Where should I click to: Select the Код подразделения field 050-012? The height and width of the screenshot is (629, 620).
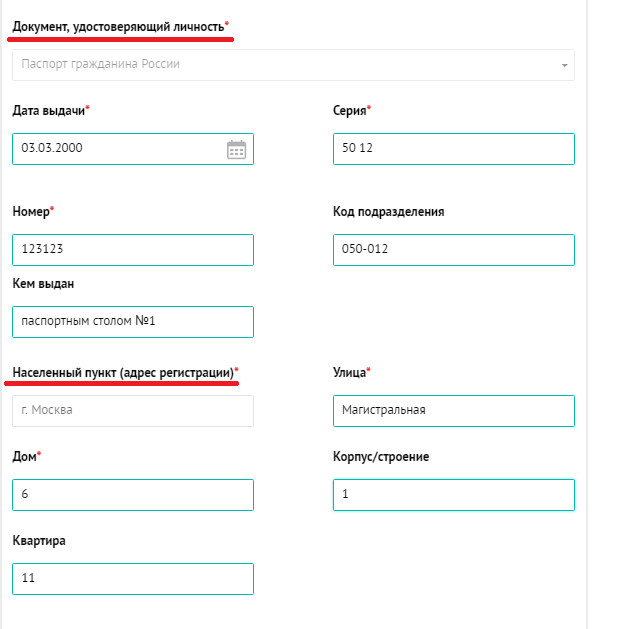click(x=454, y=250)
